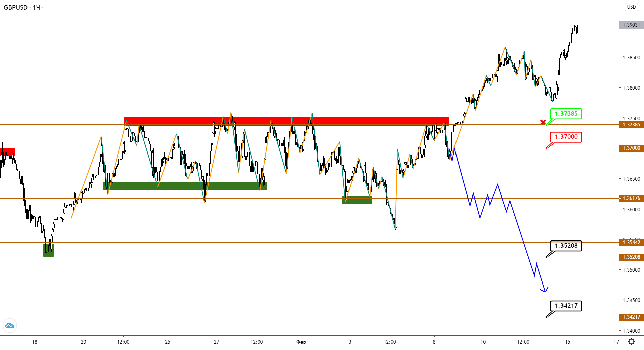
Task: Click date 8 on the time axis
Action: pos(434,342)
